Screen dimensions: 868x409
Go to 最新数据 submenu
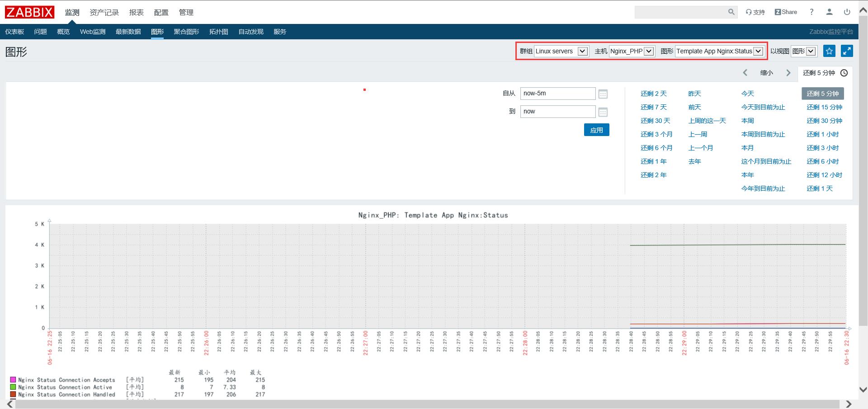pos(128,32)
